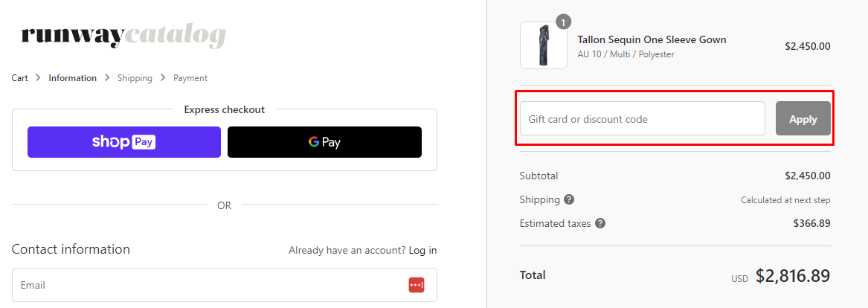868x308 pixels.
Task: Focus the gift card or discount code field
Action: tap(643, 119)
